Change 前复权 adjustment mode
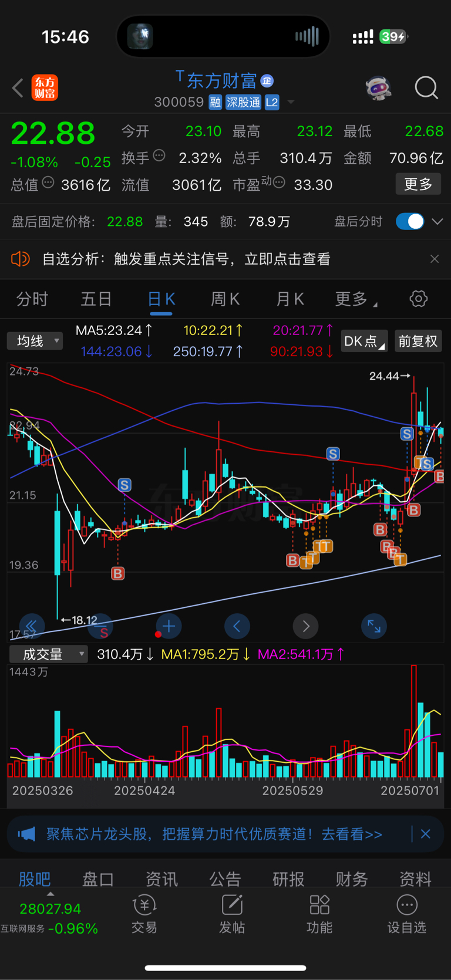The image size is (451, 980). [x=418, y=341]
